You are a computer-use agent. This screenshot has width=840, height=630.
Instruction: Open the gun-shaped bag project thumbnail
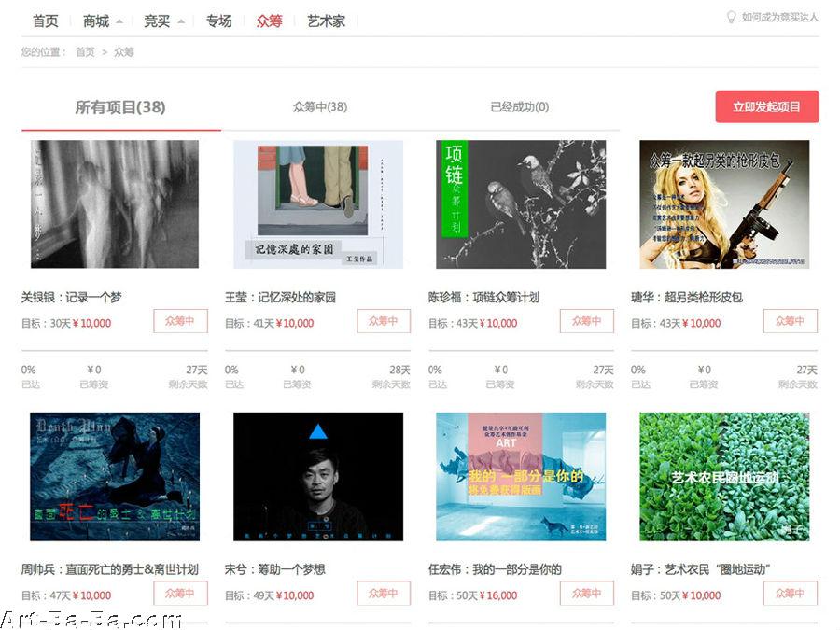724,204
